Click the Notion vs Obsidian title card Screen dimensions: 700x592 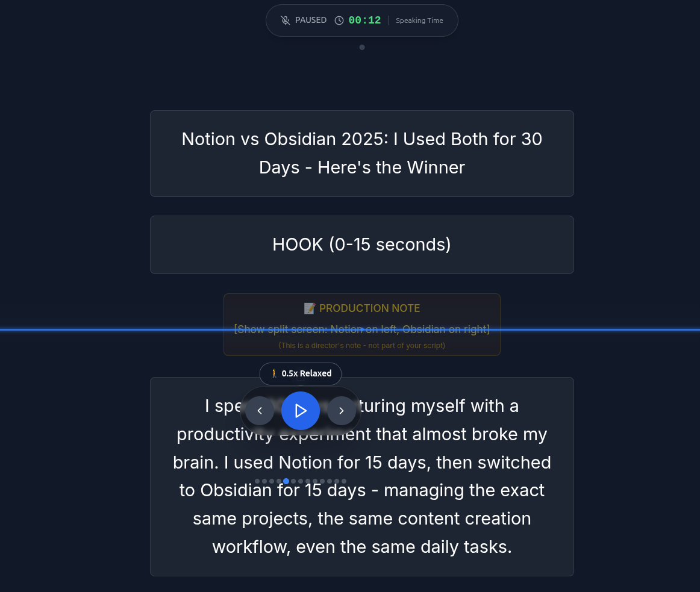click(361, 153)
